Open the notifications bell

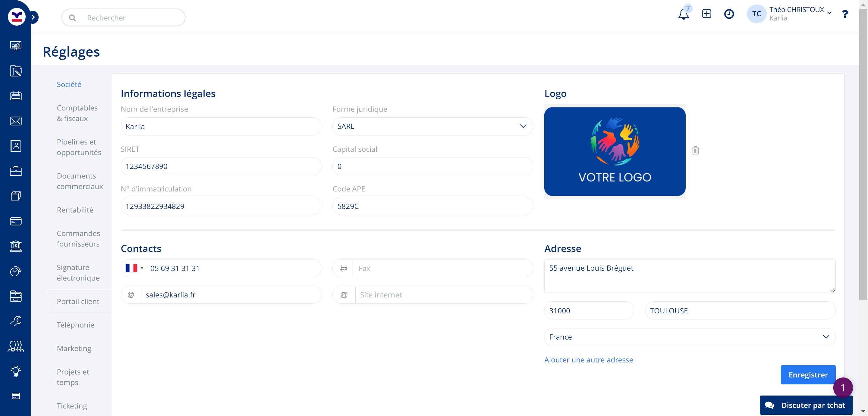point(683,14)
